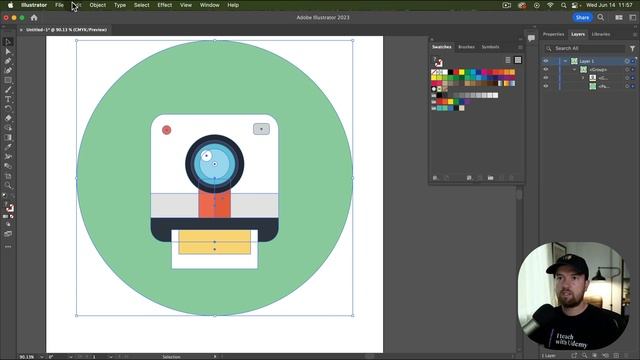Click the application search magnifier icon
The height and width of the screenshot is (360, 640).
point(601,18)
